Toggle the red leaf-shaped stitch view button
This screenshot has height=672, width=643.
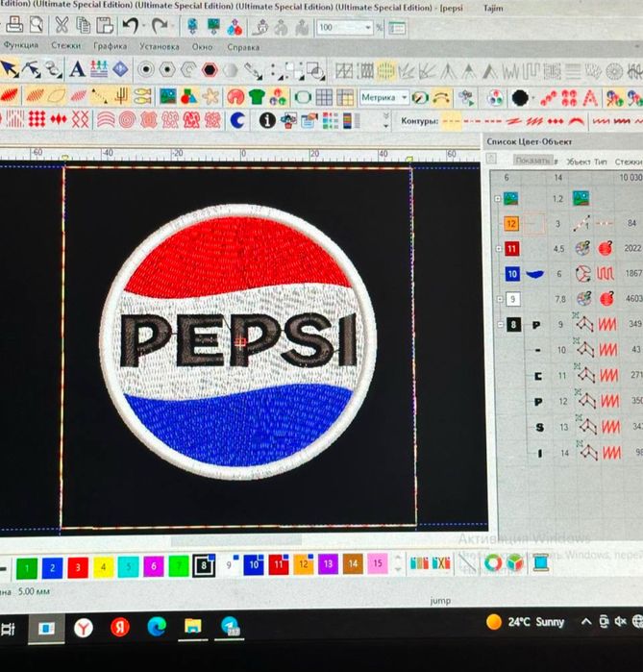click(x=10, y=95)
